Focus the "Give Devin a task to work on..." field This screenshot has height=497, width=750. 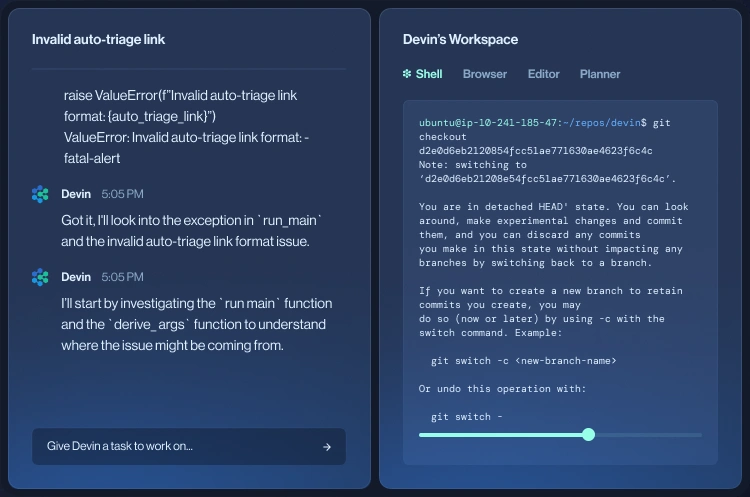tap(170, 447)
